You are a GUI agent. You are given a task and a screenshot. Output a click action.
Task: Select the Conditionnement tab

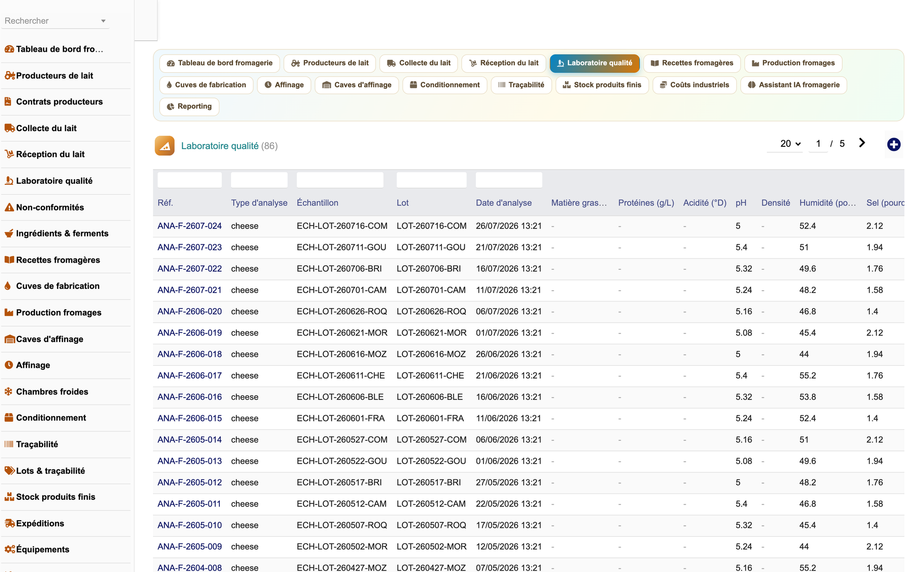[445, 85]
